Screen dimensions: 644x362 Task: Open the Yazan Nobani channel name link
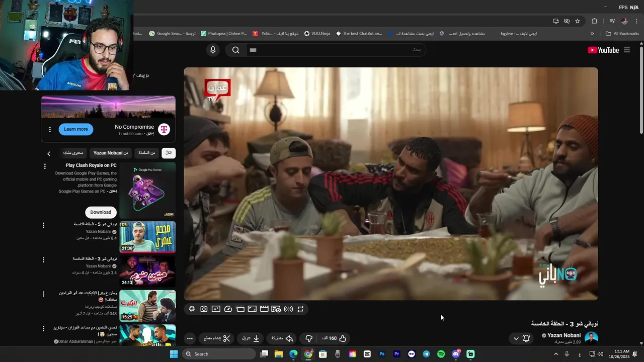pyautogui.click(x=564, y=335)
